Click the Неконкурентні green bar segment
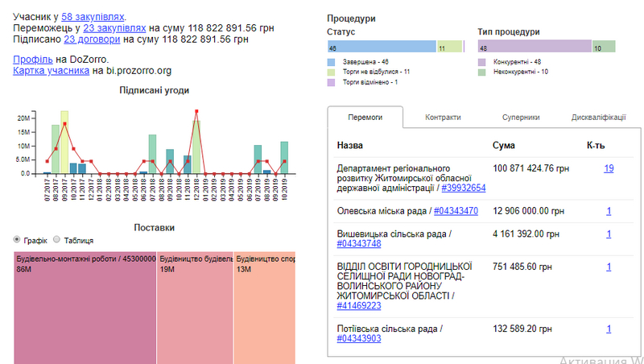644x364 pixels. pyautogui.click(x=603, y=48)
